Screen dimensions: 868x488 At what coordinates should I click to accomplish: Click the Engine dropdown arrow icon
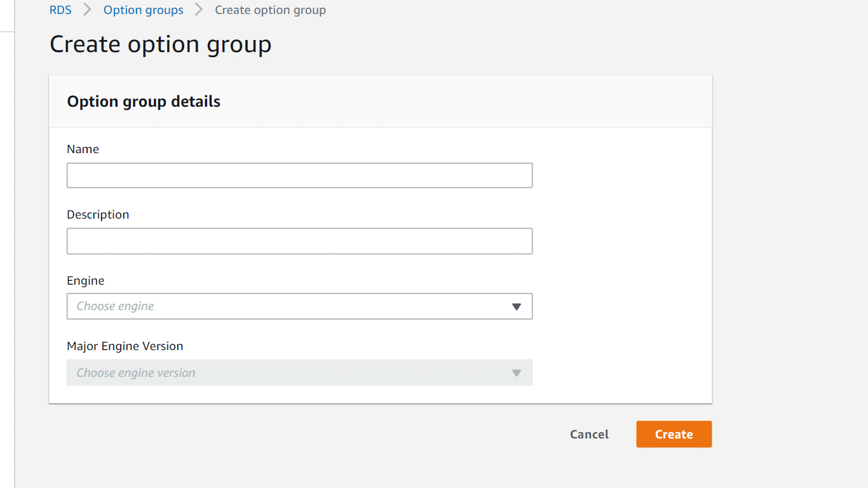coord(517,307)
